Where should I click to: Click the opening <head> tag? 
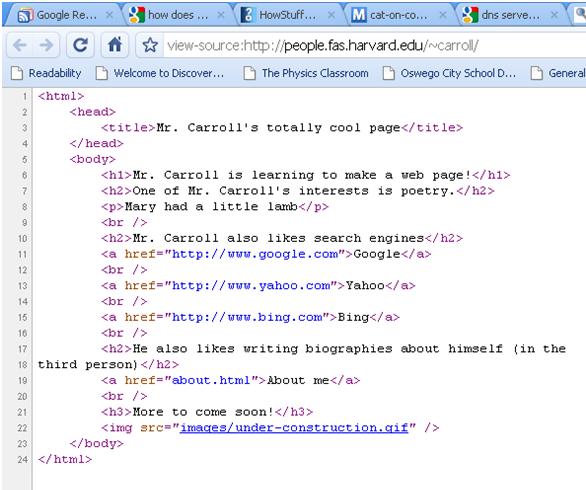pyautogui.click(x=92, y=112)
